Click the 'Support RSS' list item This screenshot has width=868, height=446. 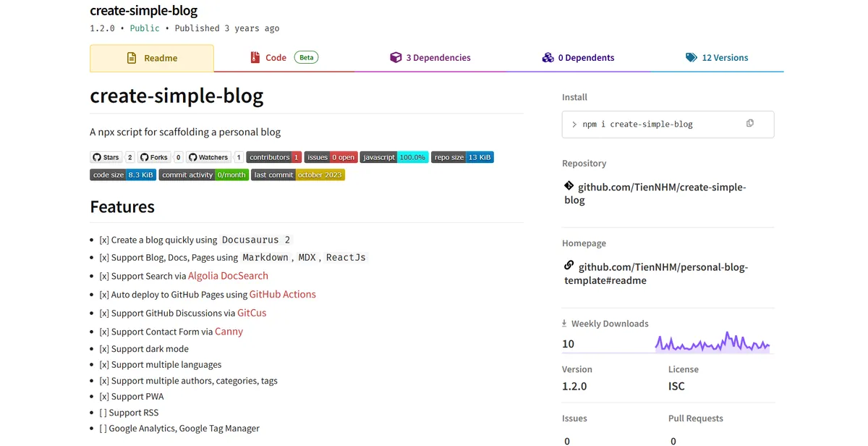click(129, 413)
